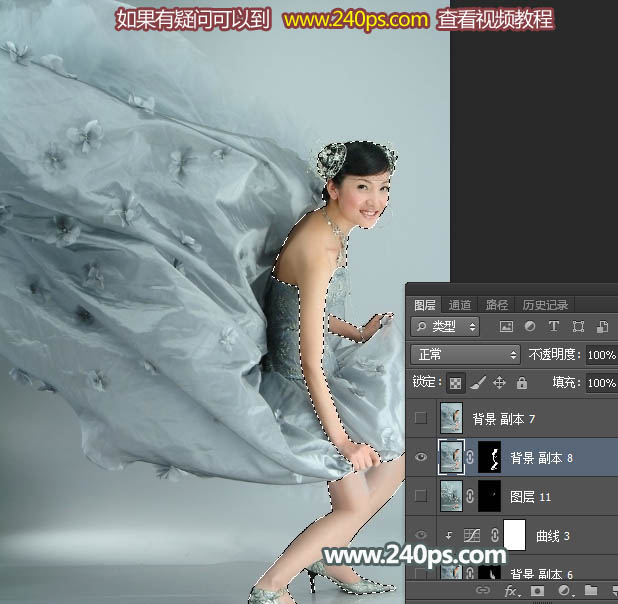Add a layer mask from bottom bar

pyautogui.click(x=537, y=591)
